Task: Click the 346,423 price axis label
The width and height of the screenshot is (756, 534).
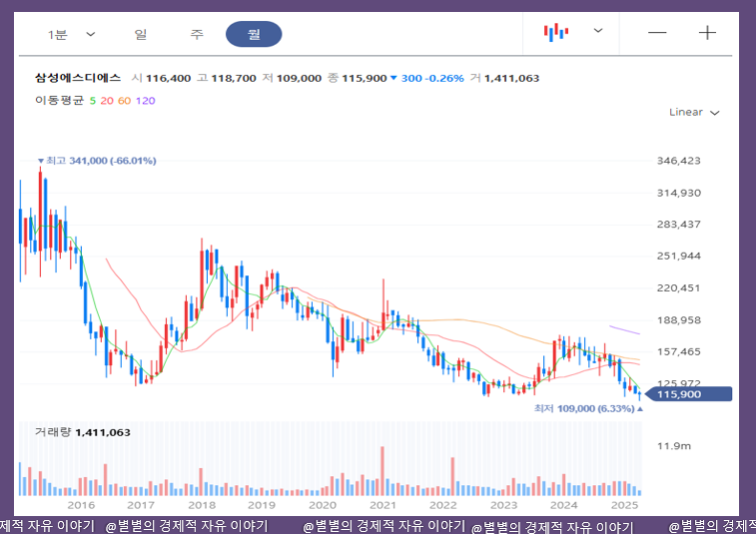Action: [678, 161]
